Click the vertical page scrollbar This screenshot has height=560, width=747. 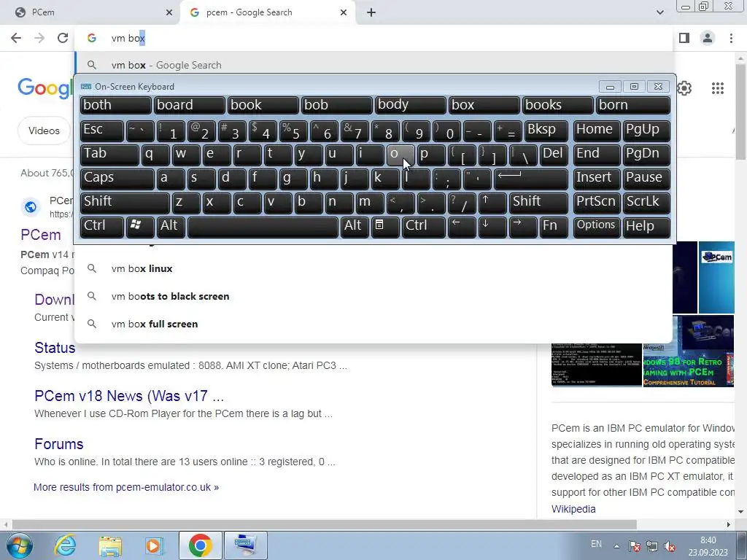click(x=740, y=112)
